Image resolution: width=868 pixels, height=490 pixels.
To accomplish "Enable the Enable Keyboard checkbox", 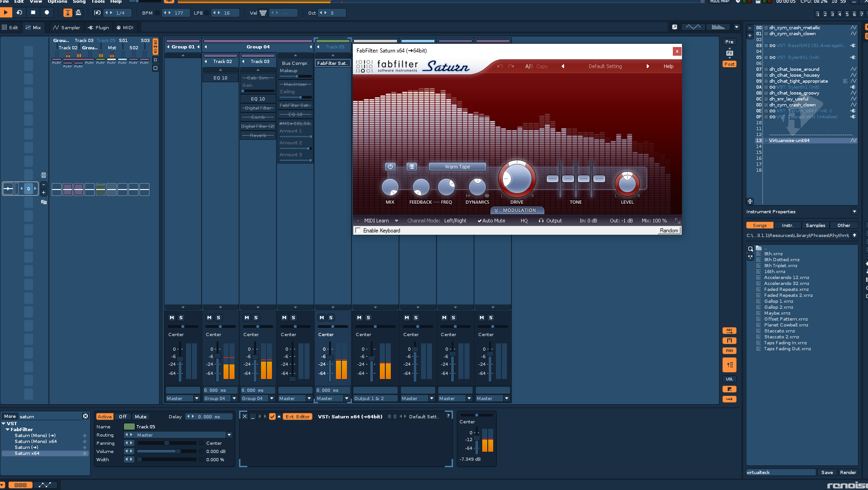I will 358,230.
